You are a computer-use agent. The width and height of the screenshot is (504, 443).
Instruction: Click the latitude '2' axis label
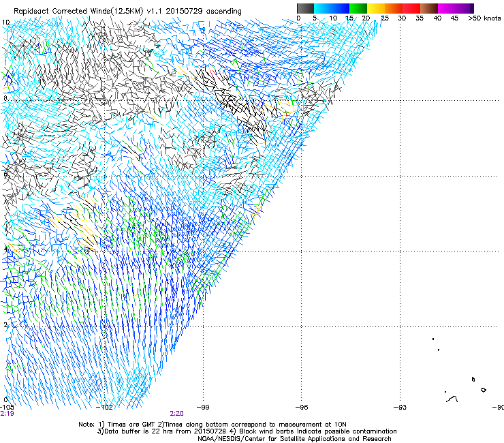(5, 324)
